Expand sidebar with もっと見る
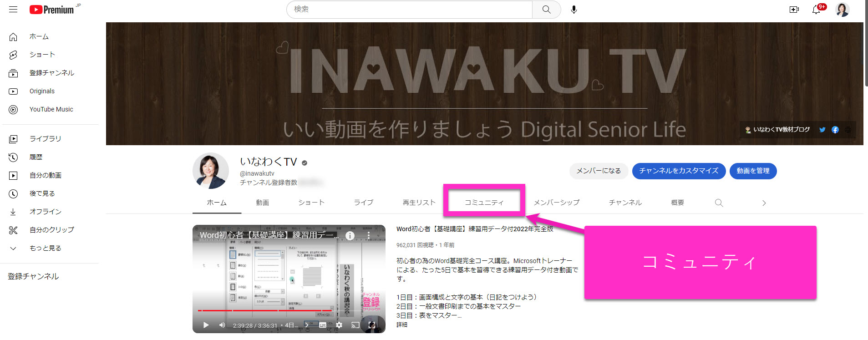Image resolution: width=868 pixels, height=340 pixels. tap(45, 248)
